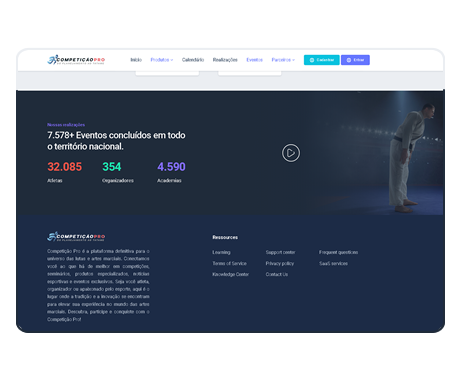Open the Knowledge Center link

pos(231,274)
